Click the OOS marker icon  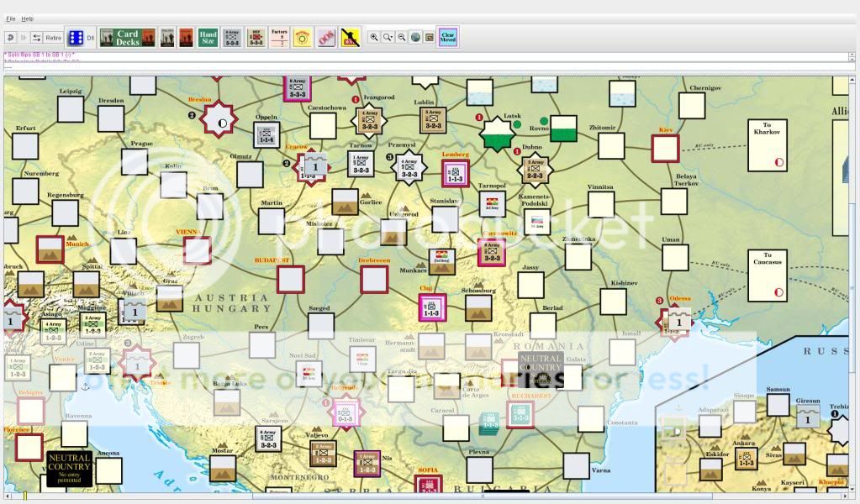click(326, 38)
